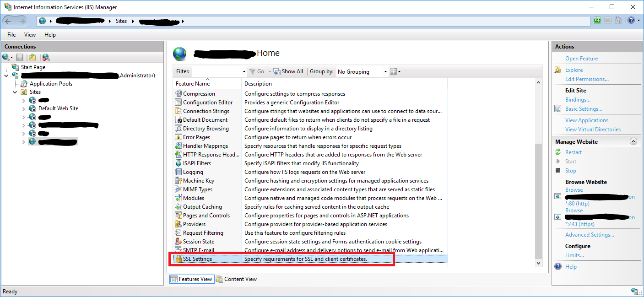644x297 pixels.
Task: Select the Connection Strings feature icon
Action: pyautogui.click(x=179, y=111)
